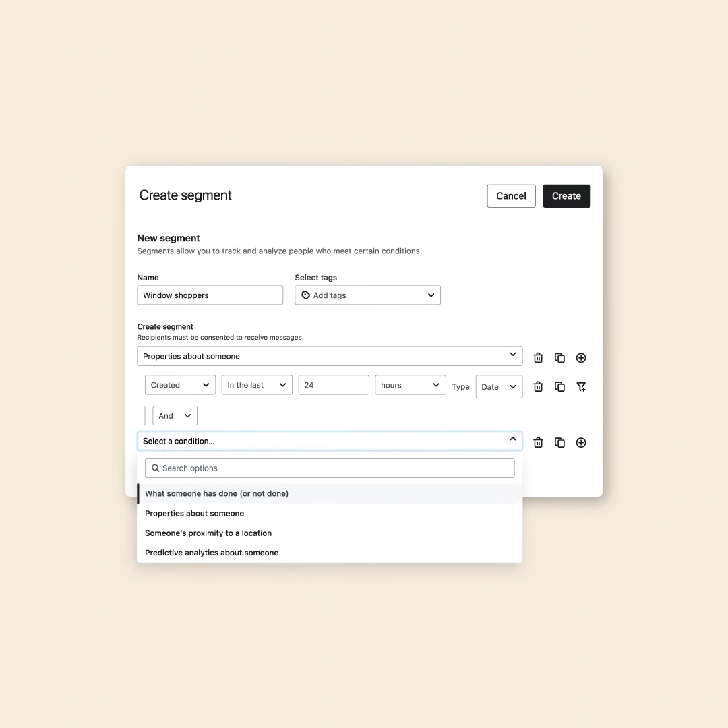Select Someone's proximity to a location
Viewport: 728px width, 728px height.
pyautogui.click(x=208, y=533)
